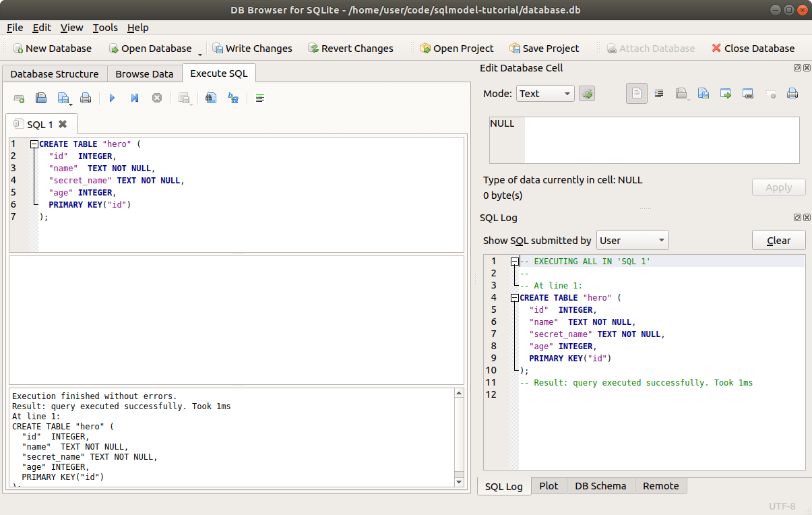The width and height of the screenshot is (812, 515).
Task: Open the 'Show SQL submitted by' dropdown
Action: click(x=632, y=239)
